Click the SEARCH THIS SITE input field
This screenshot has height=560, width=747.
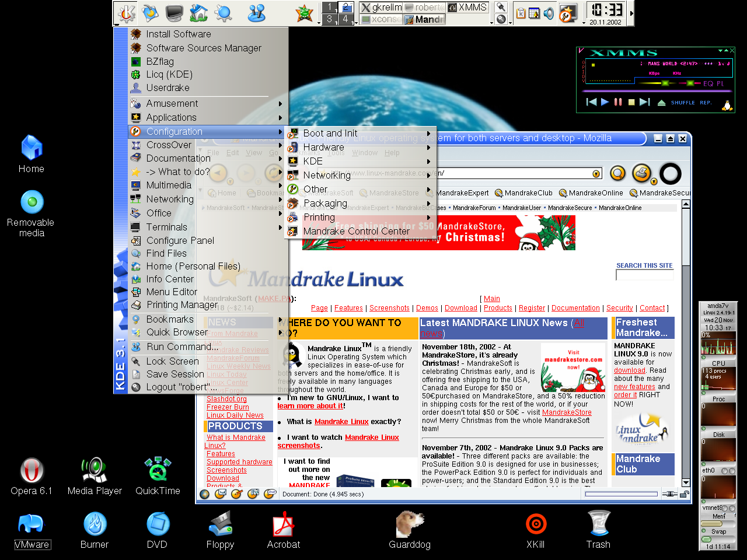point(644,275)
